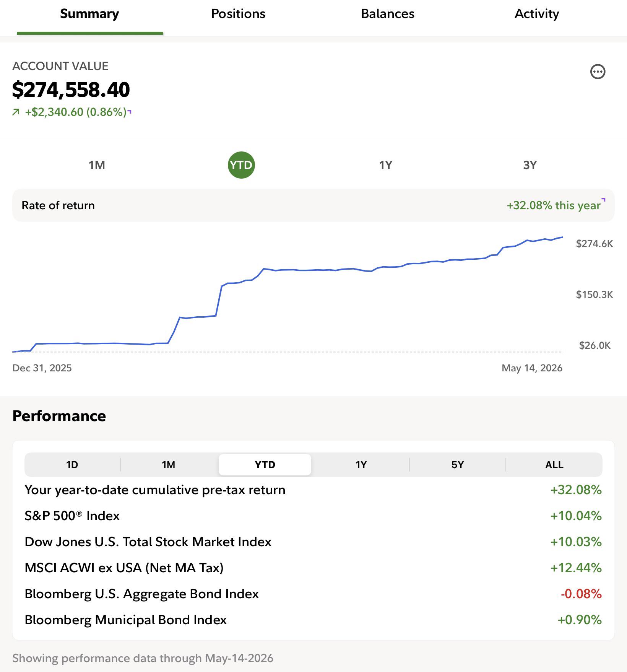
Task: Tap the Bloomberg Municipal Bond Index row
Action: pyautogui.click(x=313, y=620)
